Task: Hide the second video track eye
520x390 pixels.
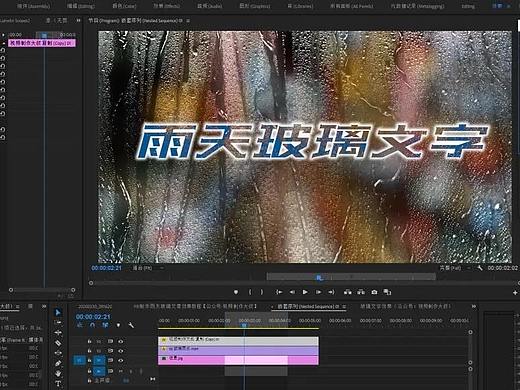Action: pyautogui.click(x=121, y=351)
